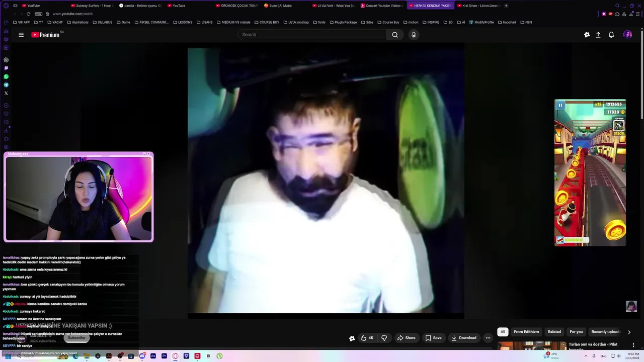Switch to Kral Sinan Limon tab
Screen dimensions: 644x362
click(478, 6)
